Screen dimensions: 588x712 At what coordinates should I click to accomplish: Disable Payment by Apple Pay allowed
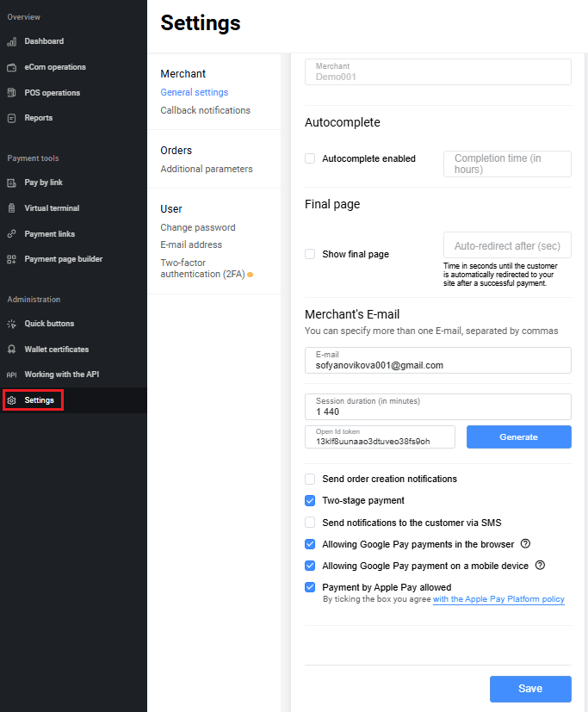click(310, 587)
